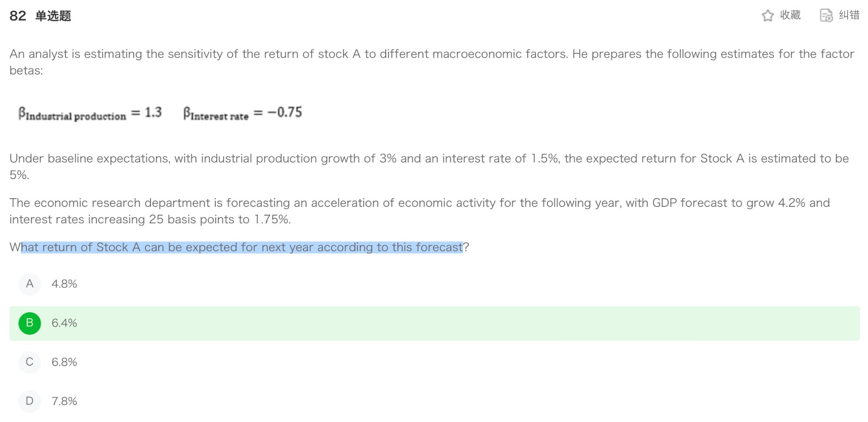Click the error-report document icon
The image size is (868, 422).
coord(826,16)
